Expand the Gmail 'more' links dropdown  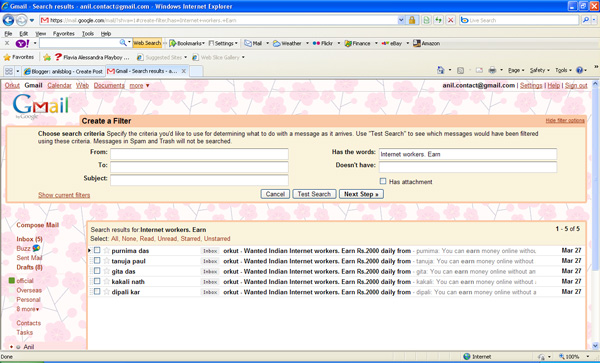[139, 86]
